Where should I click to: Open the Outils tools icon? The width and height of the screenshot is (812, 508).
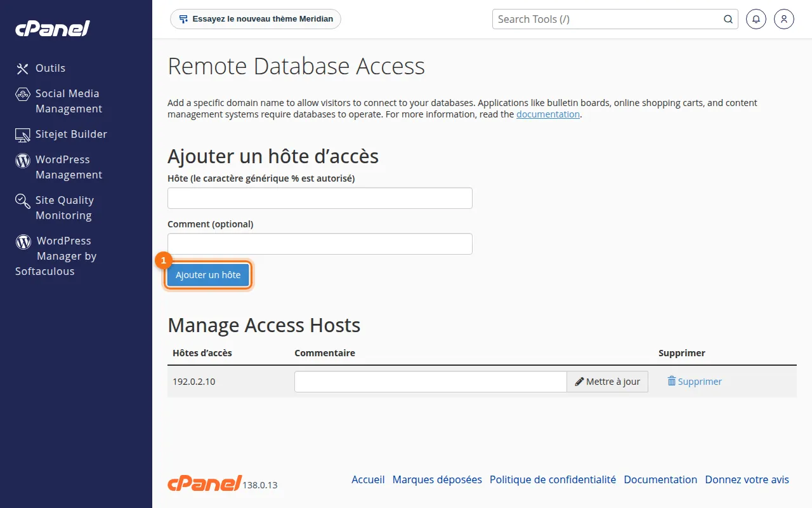(23, 69)
